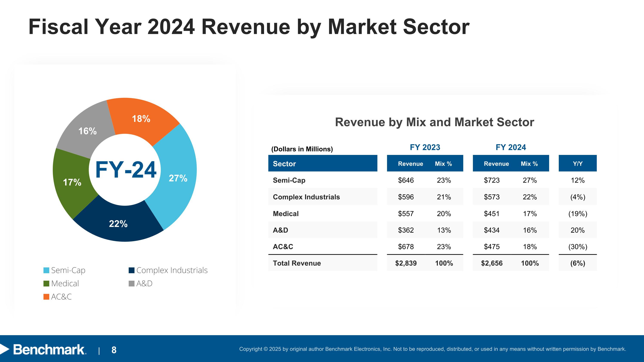
Task: Click the 12% Semi-Cap Y/Y value
Action: (577, 180)
